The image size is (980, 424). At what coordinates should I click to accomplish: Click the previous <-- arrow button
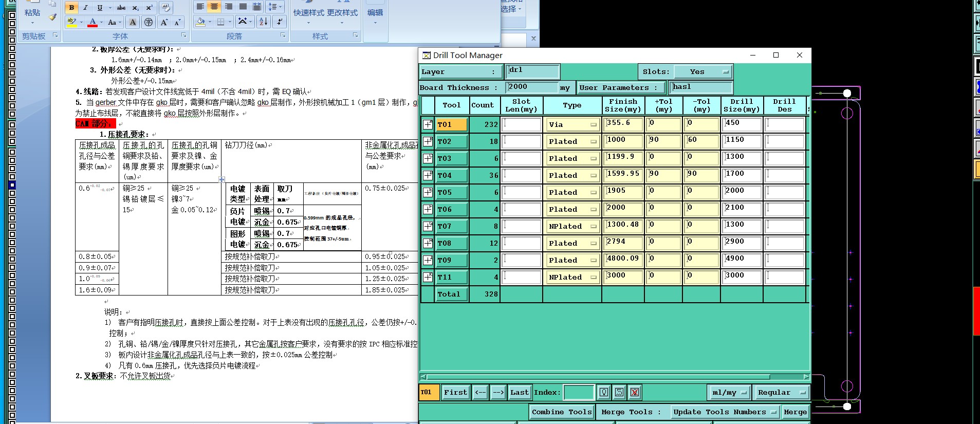point(480,392)
